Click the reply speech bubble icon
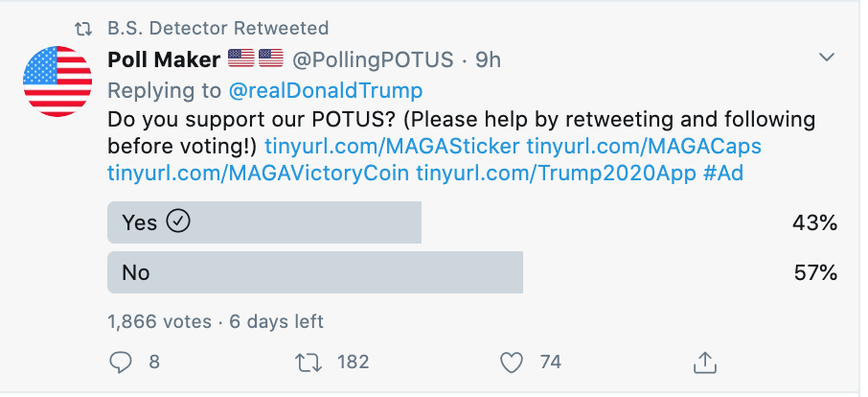Image resolution: width=868 pixels, height=397 pixels. pos(121,362)
